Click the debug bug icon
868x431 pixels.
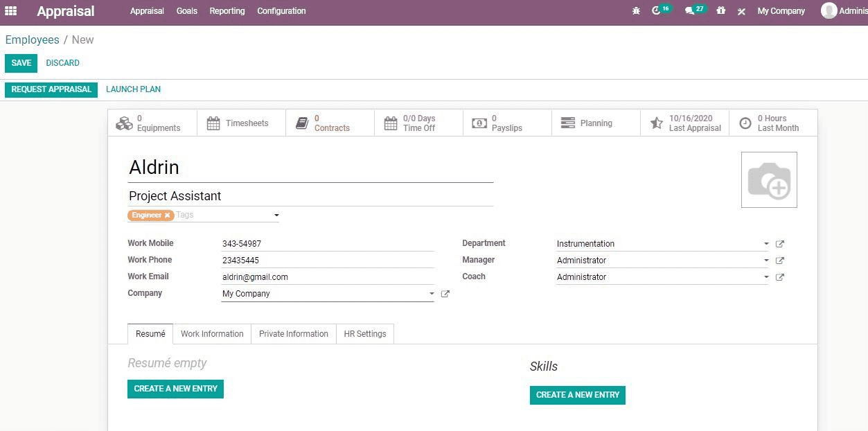pos(636,11)
